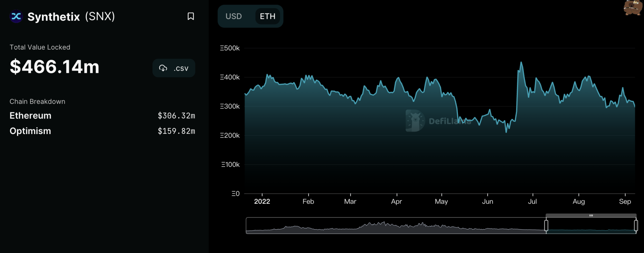Click the Ξ300k axis label
The width and height of the screenshot is (644, 253).
coord(230,106)
